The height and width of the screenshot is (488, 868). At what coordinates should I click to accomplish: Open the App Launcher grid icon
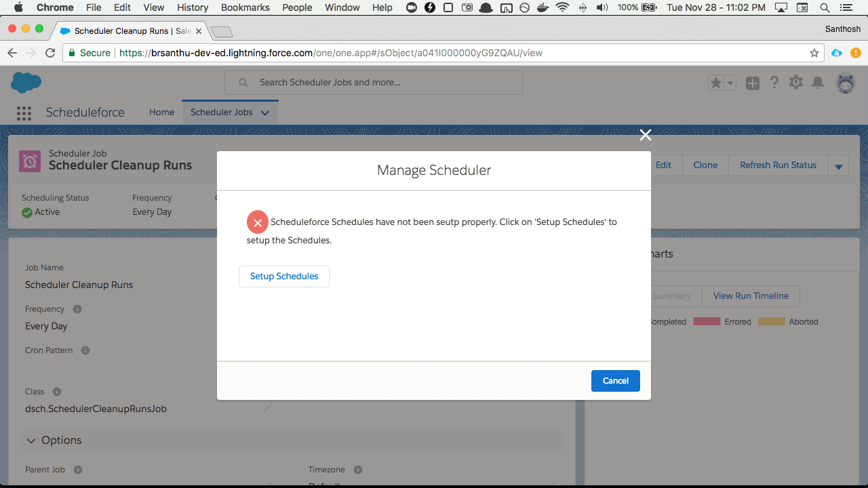coord(24,113)
